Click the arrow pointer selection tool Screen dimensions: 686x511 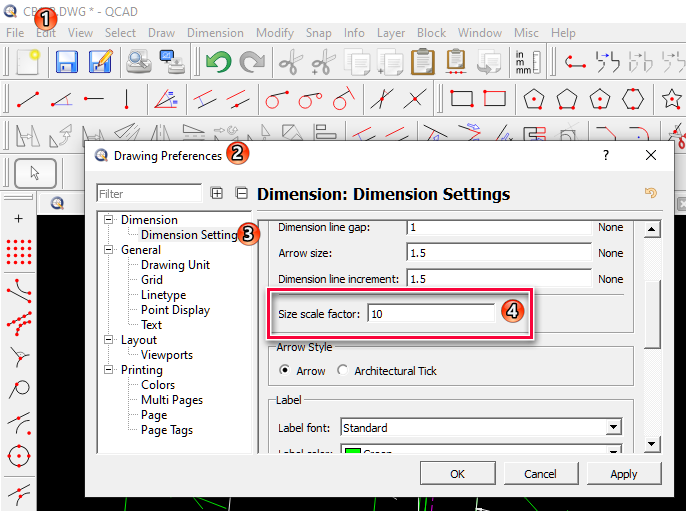point(35,172)
